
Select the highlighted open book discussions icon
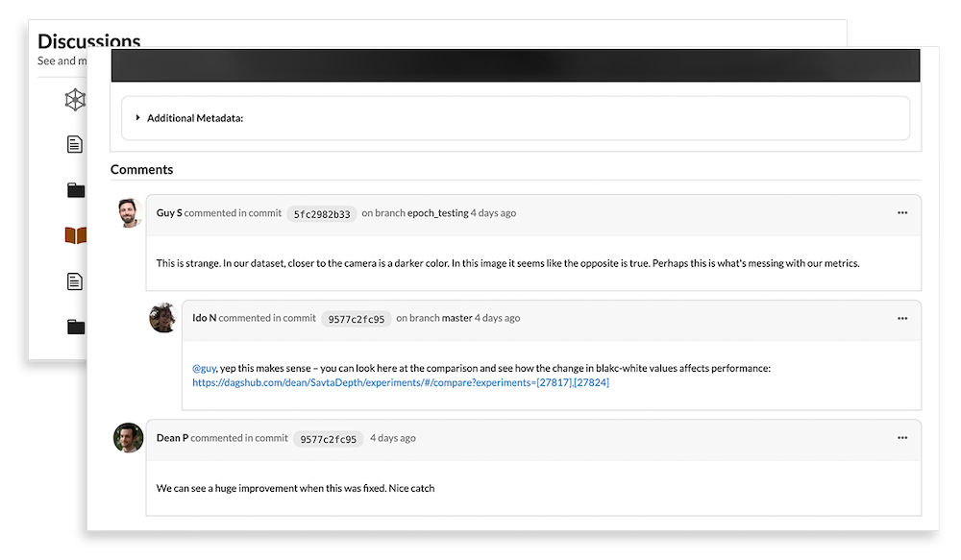click(75, 234)
